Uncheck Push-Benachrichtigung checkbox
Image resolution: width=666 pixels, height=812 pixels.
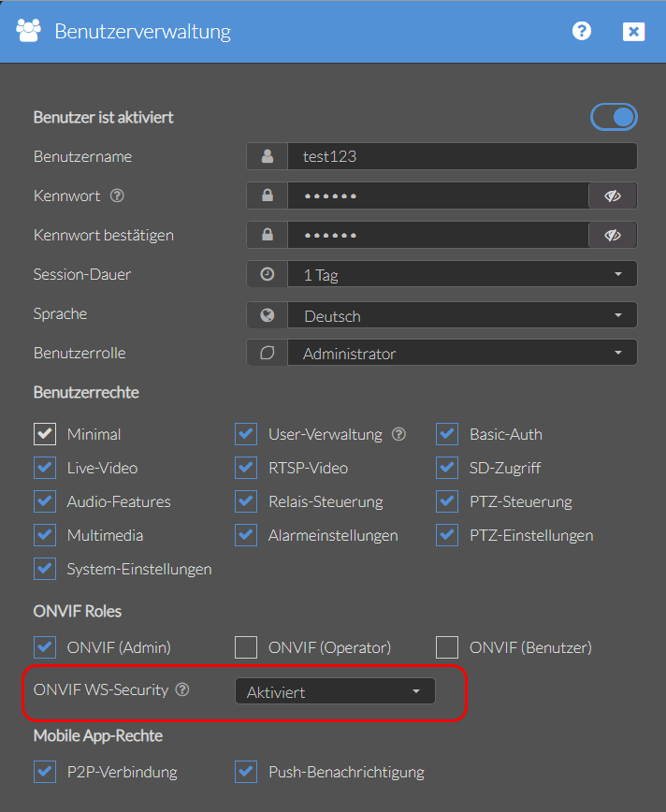[246, 772]
